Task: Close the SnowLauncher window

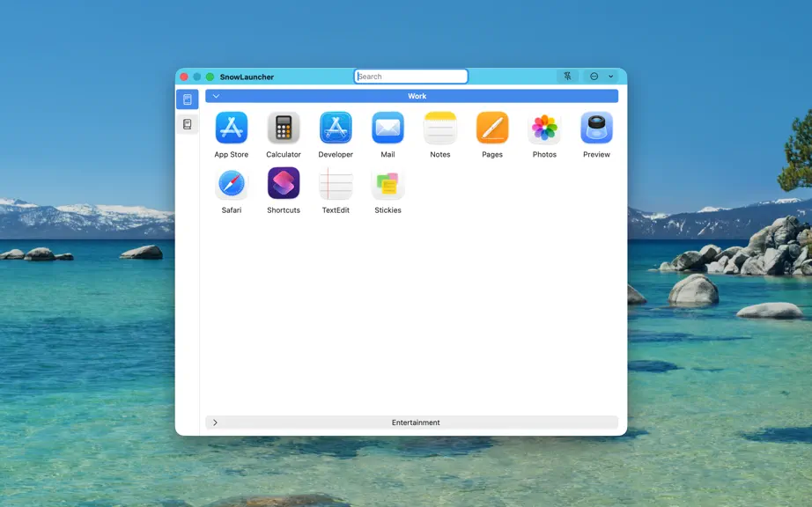Action: tap(184, 77)
